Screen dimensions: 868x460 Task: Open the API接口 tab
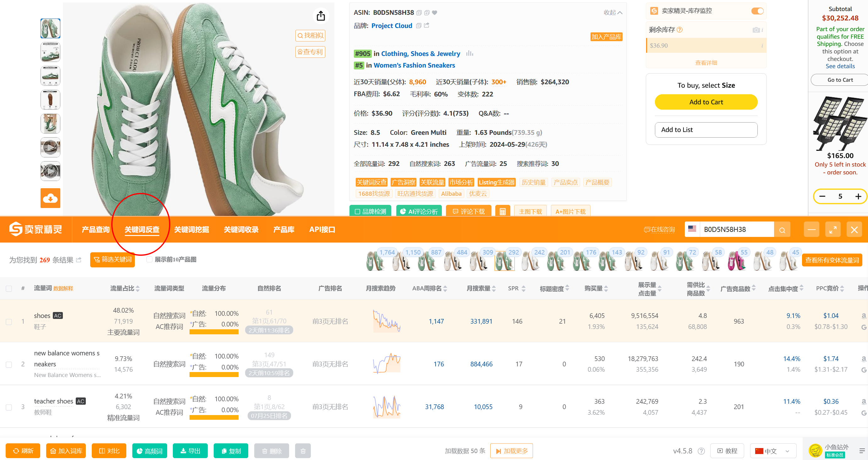pyautogui.click(x=322, y=229)
